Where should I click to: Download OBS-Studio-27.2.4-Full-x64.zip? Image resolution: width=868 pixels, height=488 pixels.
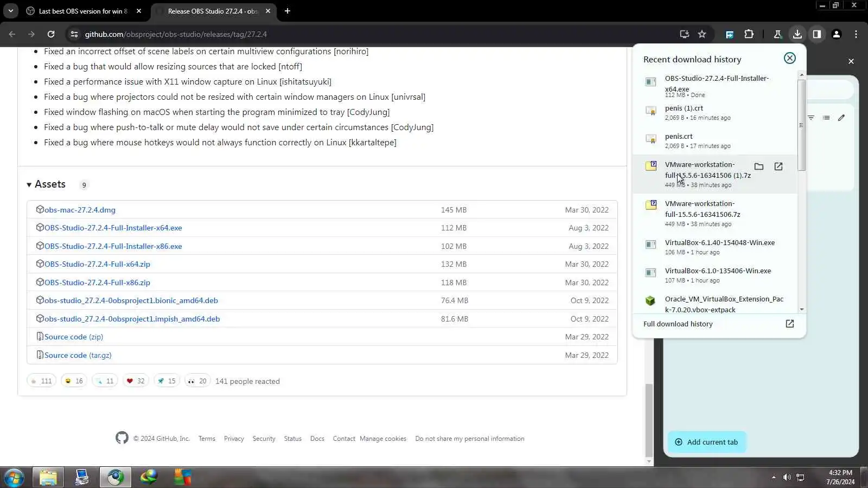coord(97,264)
